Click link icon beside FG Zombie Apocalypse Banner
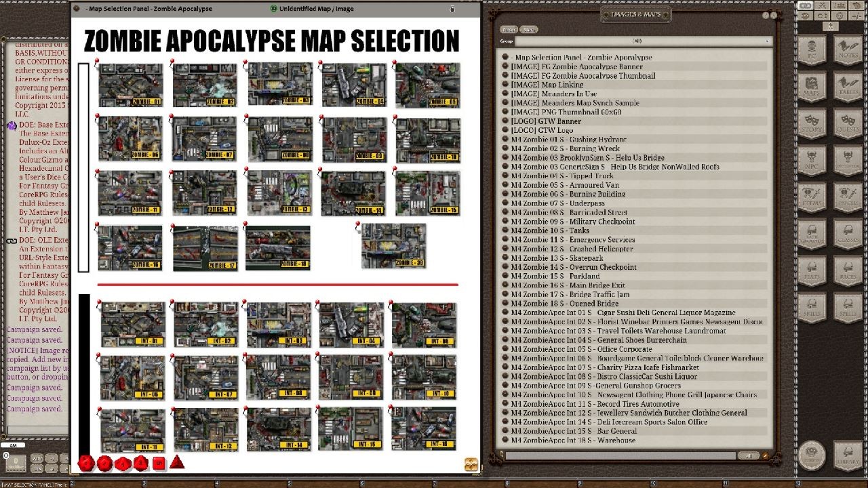The image size is (868, 488). point(505,66)
